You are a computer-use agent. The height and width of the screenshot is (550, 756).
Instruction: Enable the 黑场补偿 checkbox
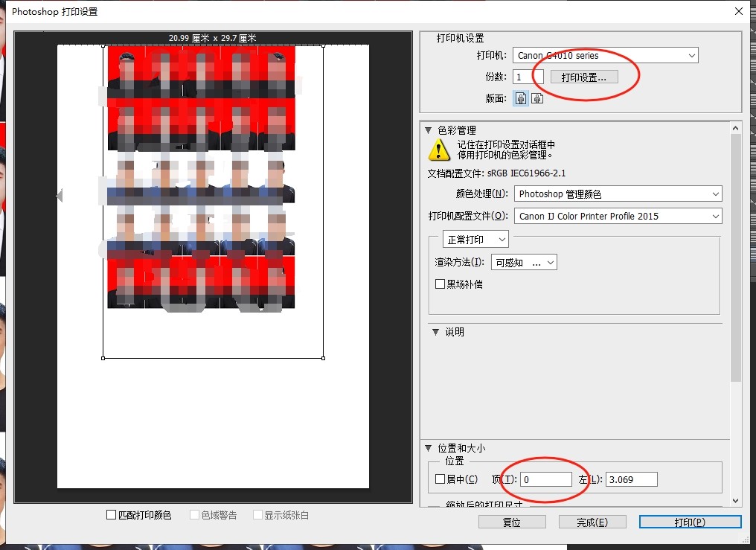[x=440, y=284]
